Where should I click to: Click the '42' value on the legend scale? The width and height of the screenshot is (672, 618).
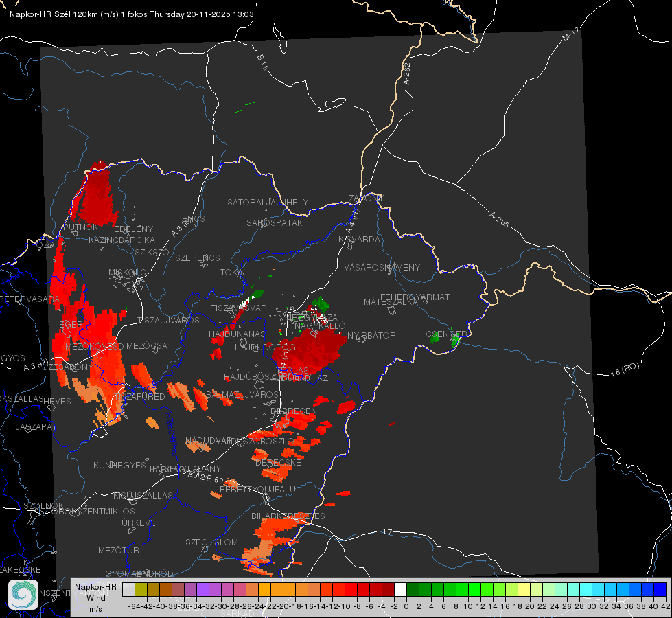(x=665, y=606)
